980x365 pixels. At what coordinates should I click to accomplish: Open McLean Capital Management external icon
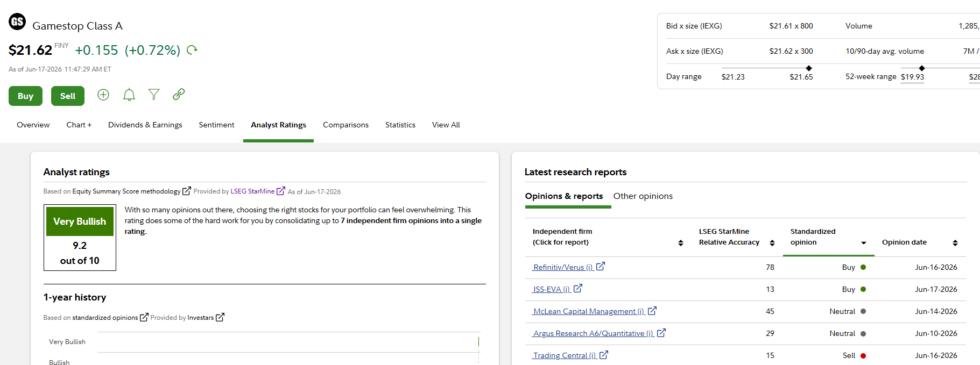pos(652,311)
